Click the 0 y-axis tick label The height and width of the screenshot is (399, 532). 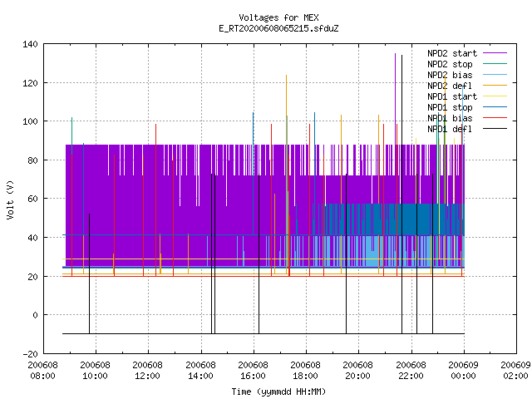(35, 315)
